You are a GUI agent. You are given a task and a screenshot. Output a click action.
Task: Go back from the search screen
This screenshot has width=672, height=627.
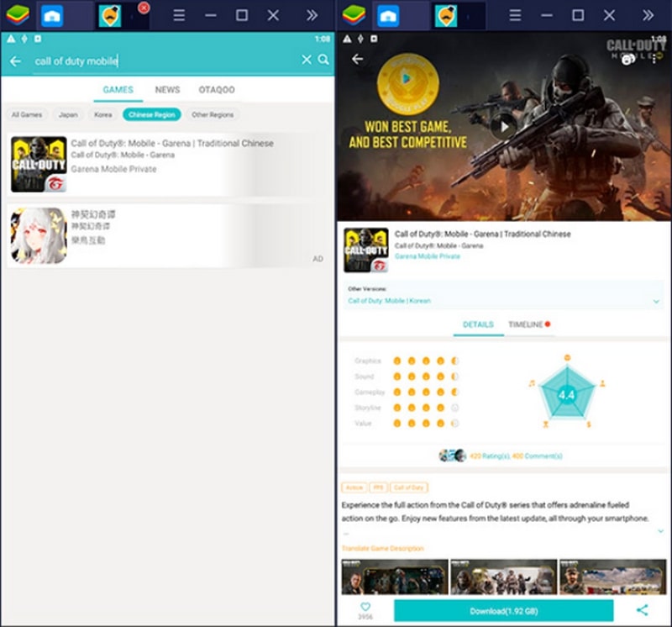click(15, 61)
